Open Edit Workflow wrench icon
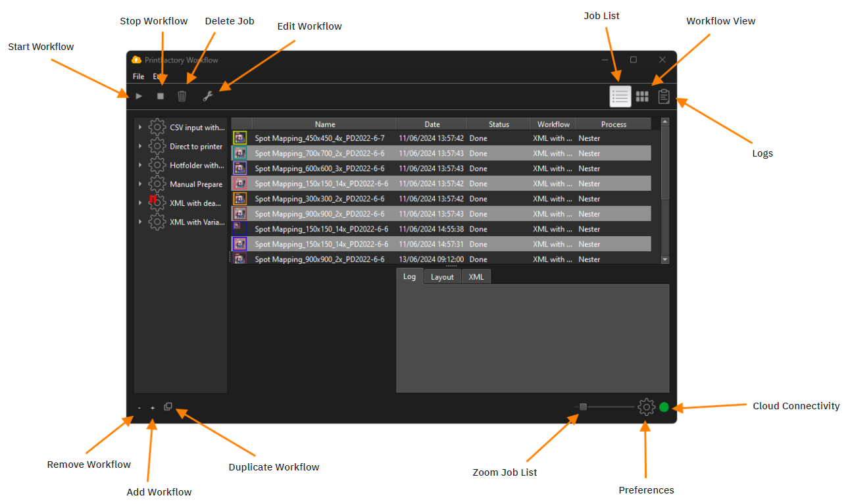The image size is (848, 504). 207,96
